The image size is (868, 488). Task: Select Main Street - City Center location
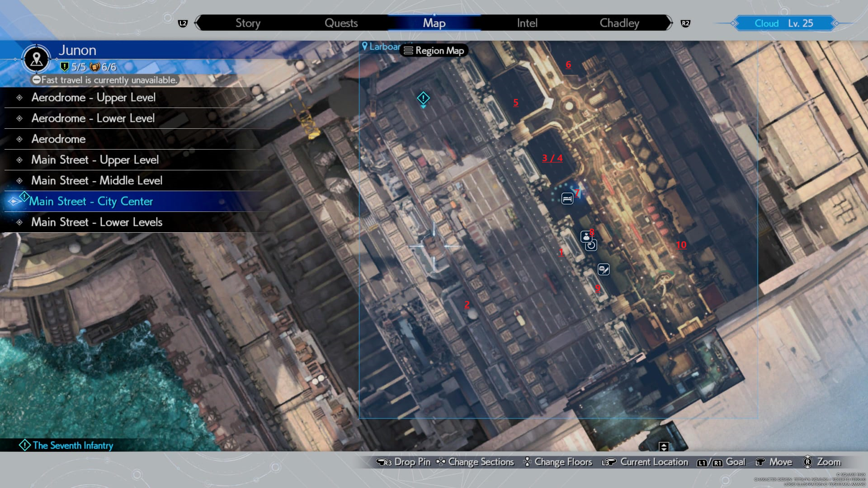tap(91, 202)
